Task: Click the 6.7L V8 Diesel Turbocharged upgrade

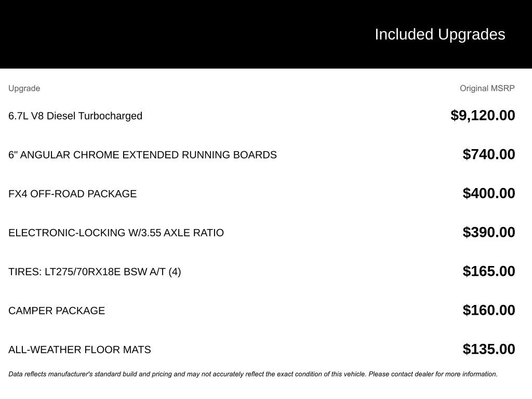Action: (75, 116)
